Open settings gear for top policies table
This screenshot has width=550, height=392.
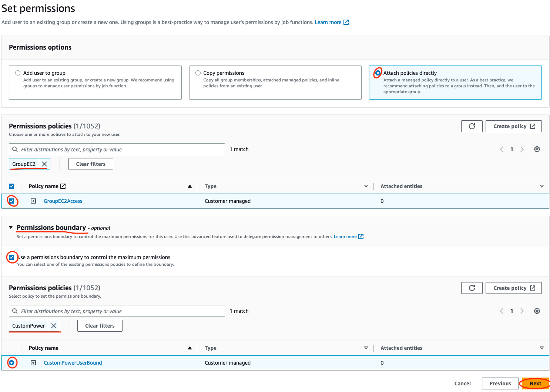coord(537,149)
